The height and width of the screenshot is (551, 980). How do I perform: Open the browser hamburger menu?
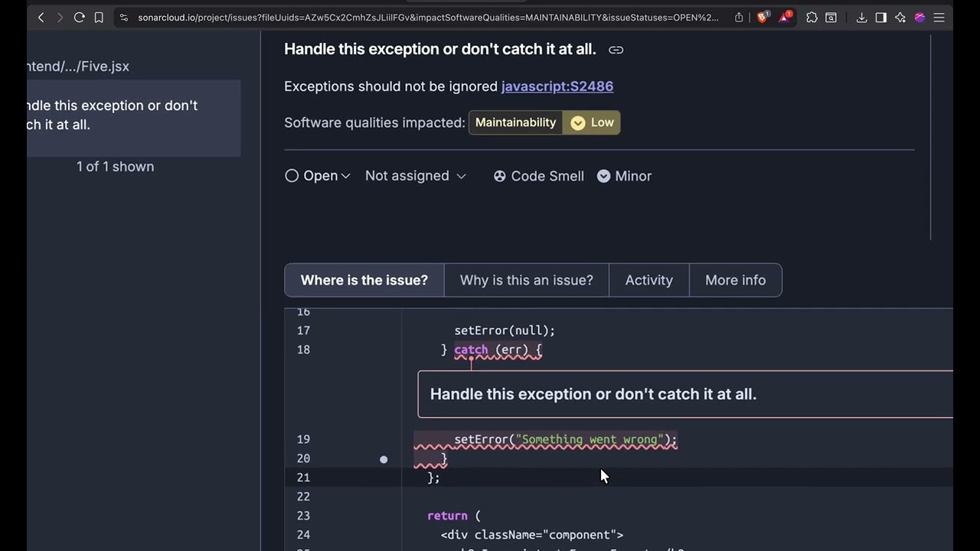[x=939, y=17]
